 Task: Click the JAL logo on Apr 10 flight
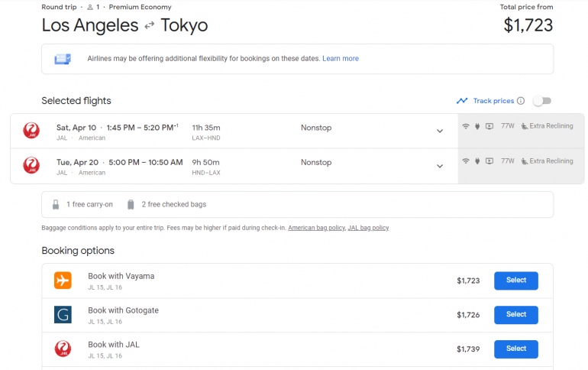(x=31, y=131)
